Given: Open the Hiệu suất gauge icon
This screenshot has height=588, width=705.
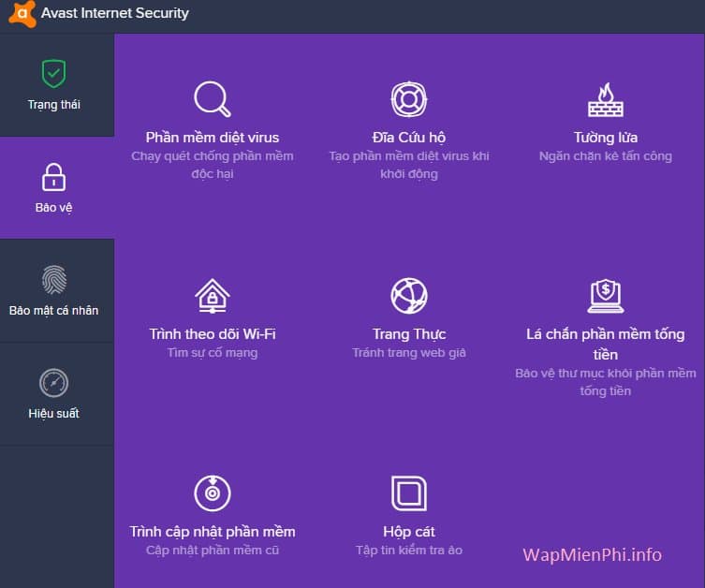Looking at the screenshot, I should (54, 383).
